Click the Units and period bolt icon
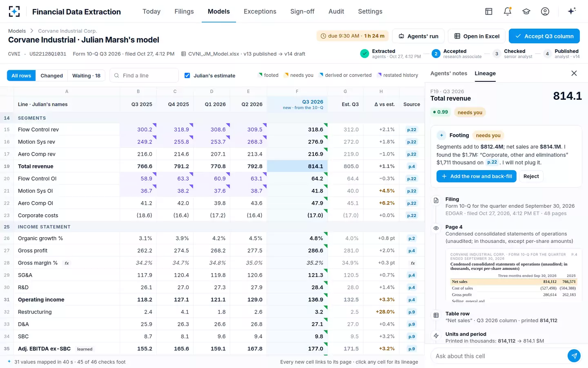Image resolution: width=588 pixels, height=368 pixels. 436,336
